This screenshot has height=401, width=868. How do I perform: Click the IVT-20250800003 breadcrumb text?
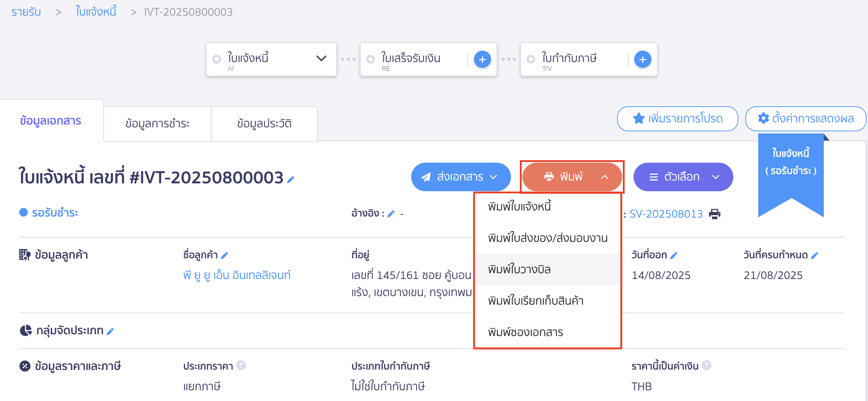pyautogui.click(x=188, y=12)
